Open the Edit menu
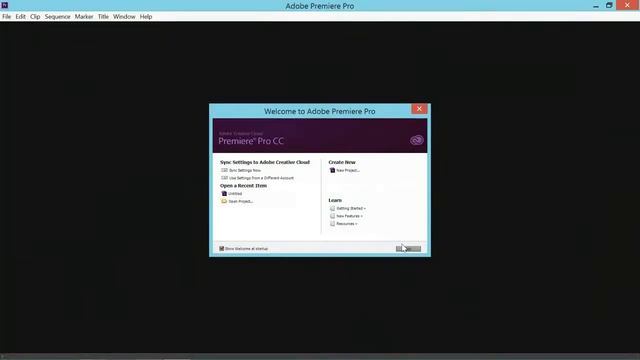 pos(20,17)
